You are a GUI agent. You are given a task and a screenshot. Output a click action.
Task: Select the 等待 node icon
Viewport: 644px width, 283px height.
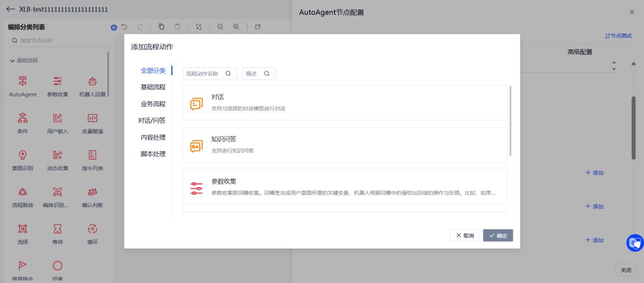point(57,228)
